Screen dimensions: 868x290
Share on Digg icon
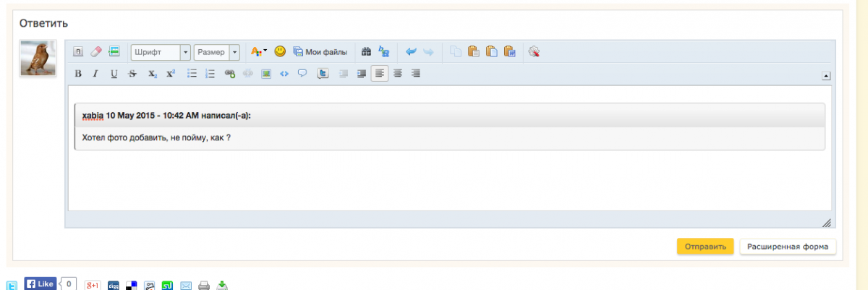click(114, 286)
